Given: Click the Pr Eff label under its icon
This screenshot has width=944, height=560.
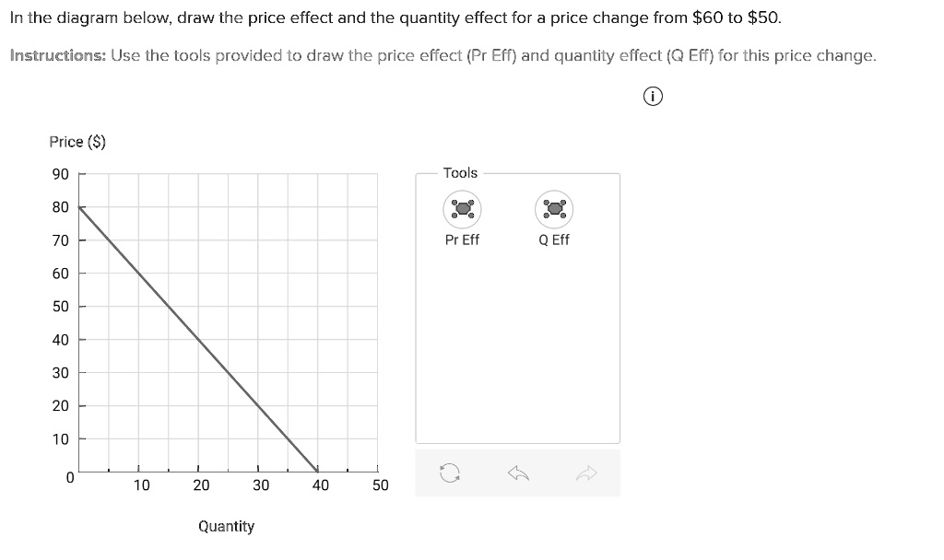Looking at the screenshot, I should [462, 239].
